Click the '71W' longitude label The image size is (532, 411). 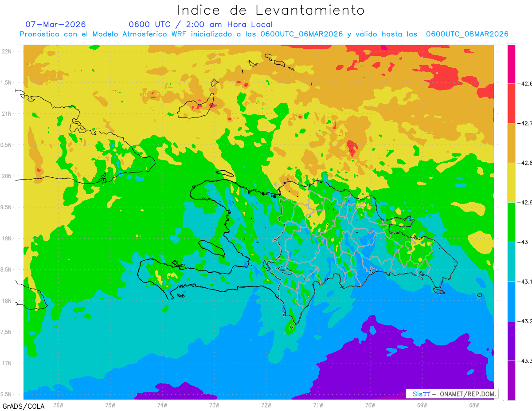(318, 405)
